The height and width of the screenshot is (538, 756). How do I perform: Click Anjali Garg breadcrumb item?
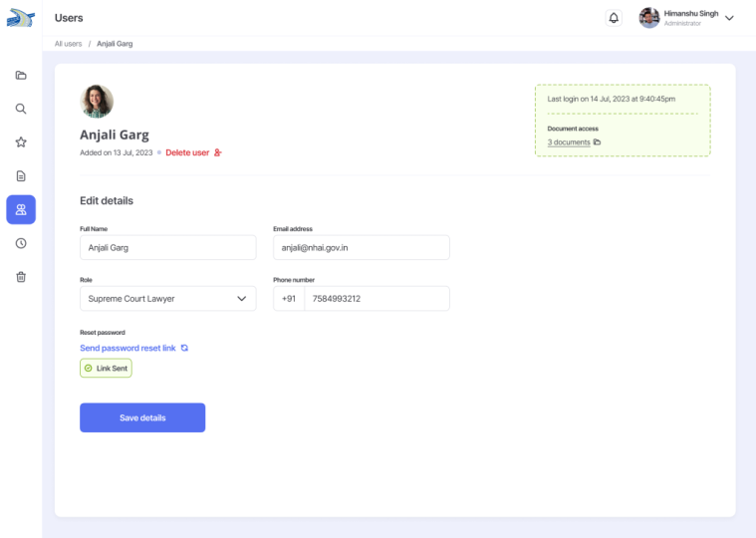coord(115,44)
